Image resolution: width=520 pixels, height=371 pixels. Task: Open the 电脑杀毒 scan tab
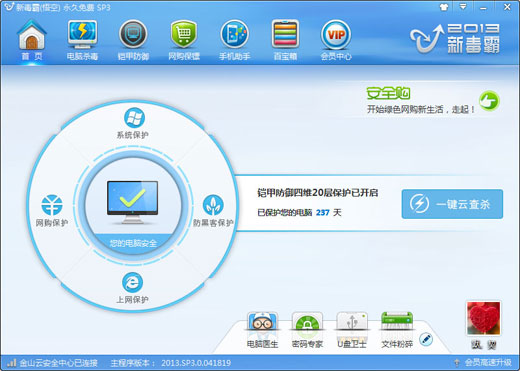[82, 40]
